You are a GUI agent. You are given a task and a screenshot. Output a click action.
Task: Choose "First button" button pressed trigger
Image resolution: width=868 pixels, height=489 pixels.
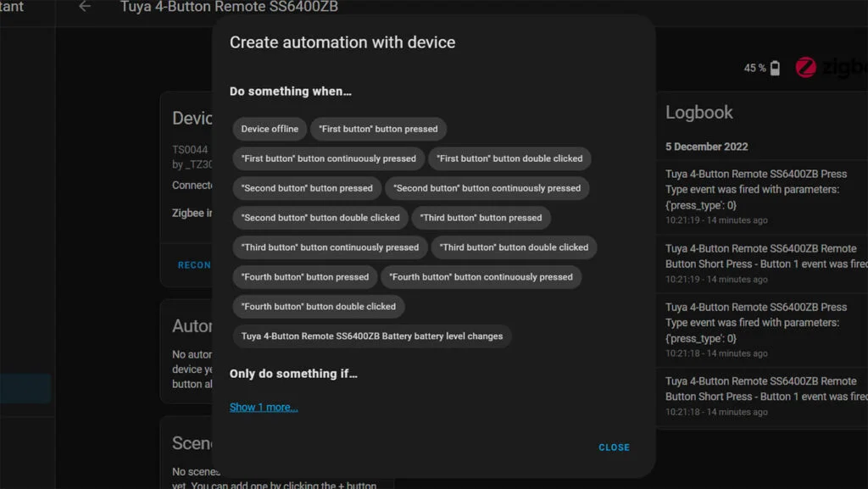point(378,129)
